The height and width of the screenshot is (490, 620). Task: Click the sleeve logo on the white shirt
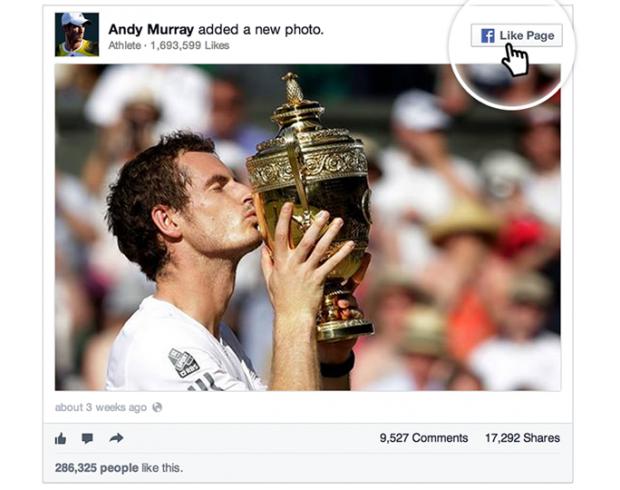coord(183,363)
